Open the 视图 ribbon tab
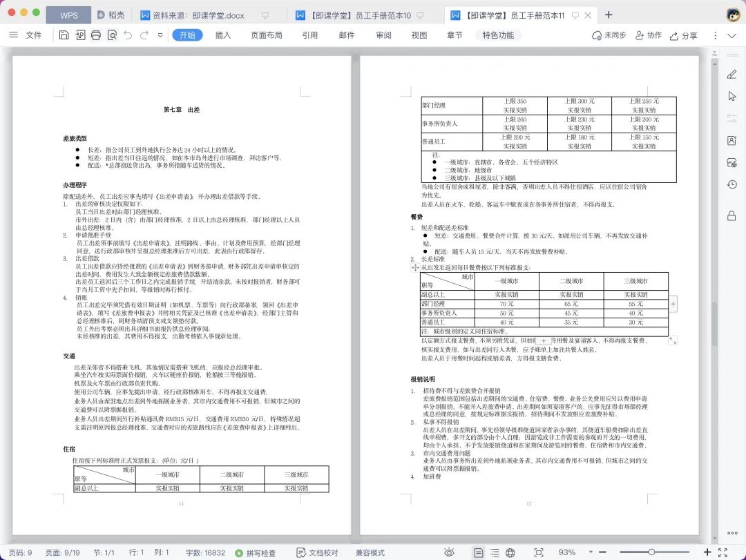The height and width of the screenshot is (560, 746). (419, 35)
